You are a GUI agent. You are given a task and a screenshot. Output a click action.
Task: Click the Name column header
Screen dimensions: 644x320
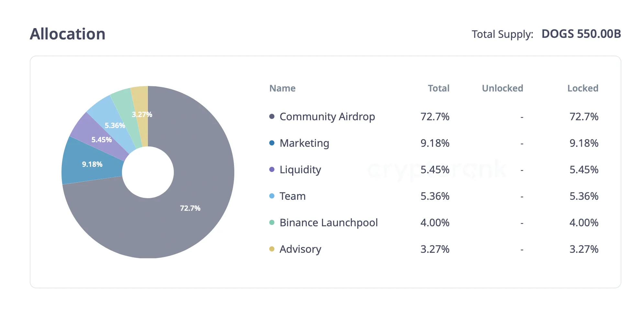(x=282, y=88)
